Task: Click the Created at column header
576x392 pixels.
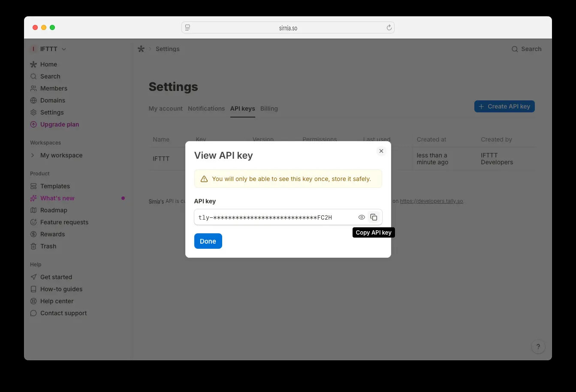Action: (431, 139)
